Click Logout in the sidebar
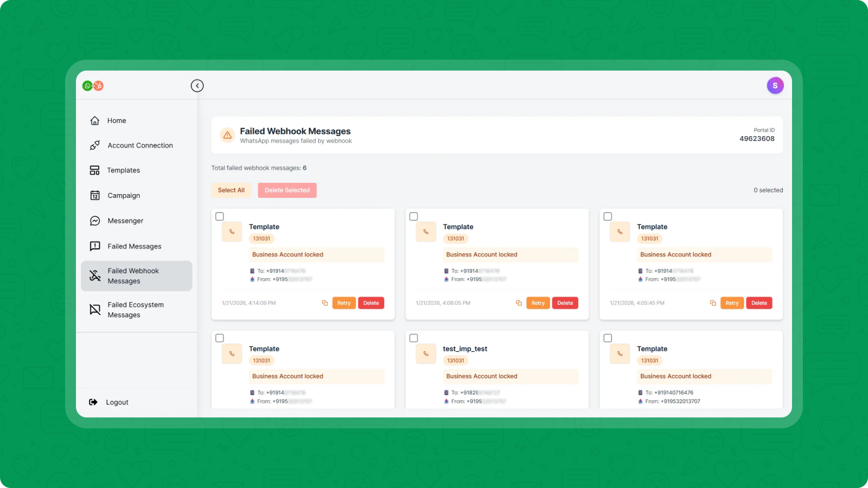Image resolution: width=868 pixels, height=488 pixels. point(117,402)
